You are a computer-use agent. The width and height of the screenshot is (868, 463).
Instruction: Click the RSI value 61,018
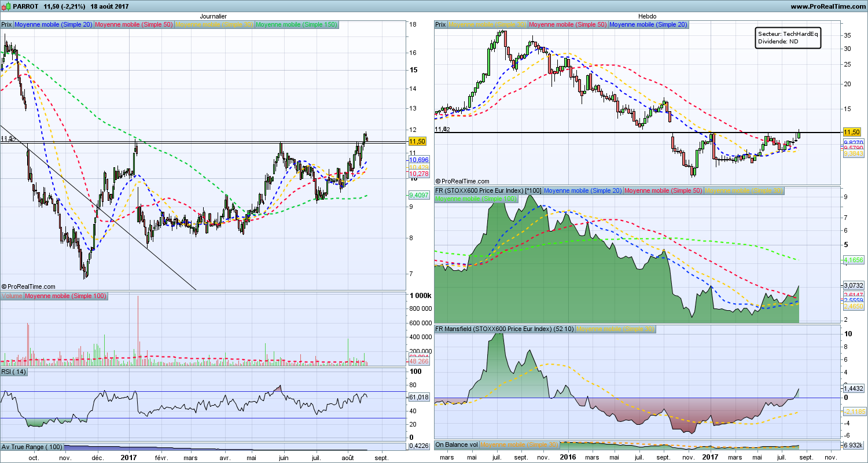pyautogui.click(x=418, y=397)
